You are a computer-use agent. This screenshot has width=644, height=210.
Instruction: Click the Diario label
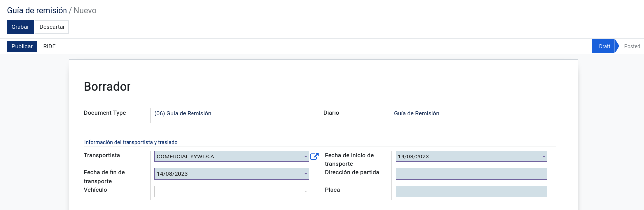point(331,113)
